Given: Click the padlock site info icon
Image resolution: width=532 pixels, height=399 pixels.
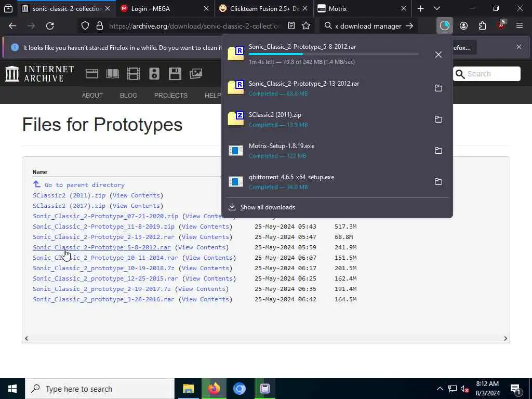Looking at the screenshot, I should (x=99, y=26).
